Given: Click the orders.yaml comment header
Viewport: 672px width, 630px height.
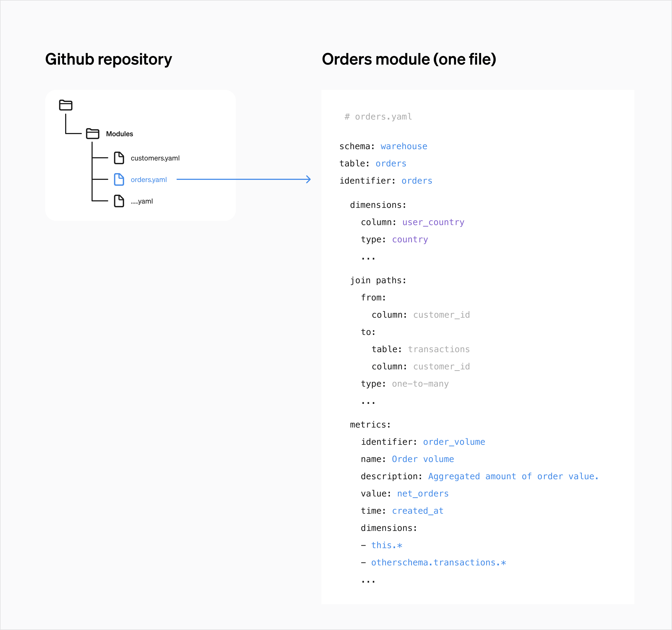Looking at the screenshot, I should pyautogui.click(x=378, y=116).
